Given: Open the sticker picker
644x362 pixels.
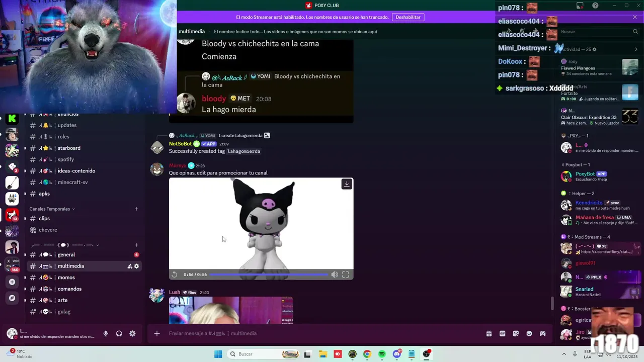Looking at the screenshot, I should pos(516,333).
